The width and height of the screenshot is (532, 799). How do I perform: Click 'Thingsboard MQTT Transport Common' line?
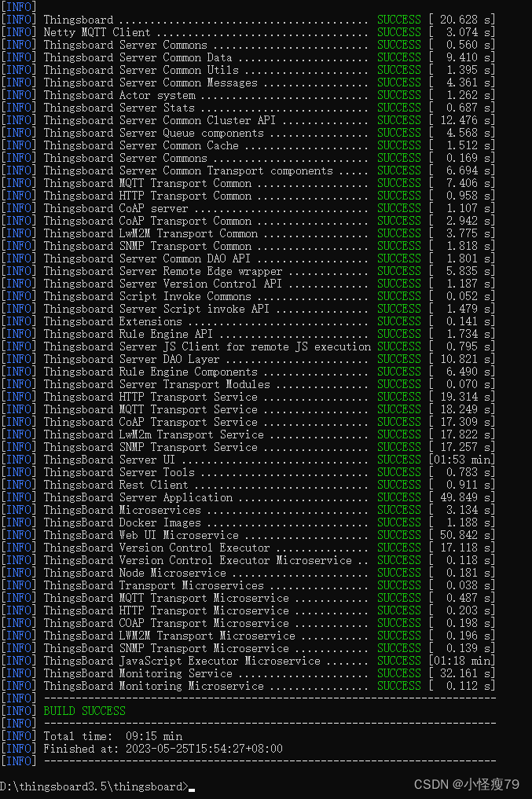point(248,183)
